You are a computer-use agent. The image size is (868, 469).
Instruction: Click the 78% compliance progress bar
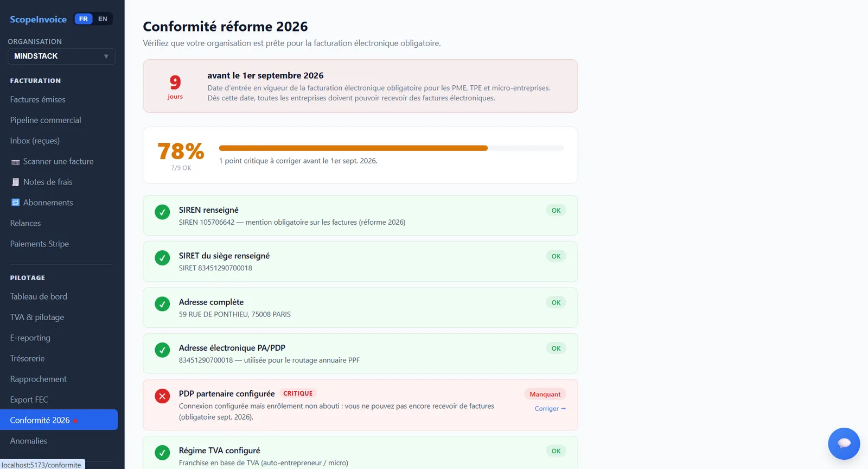(x=391, y=148)
